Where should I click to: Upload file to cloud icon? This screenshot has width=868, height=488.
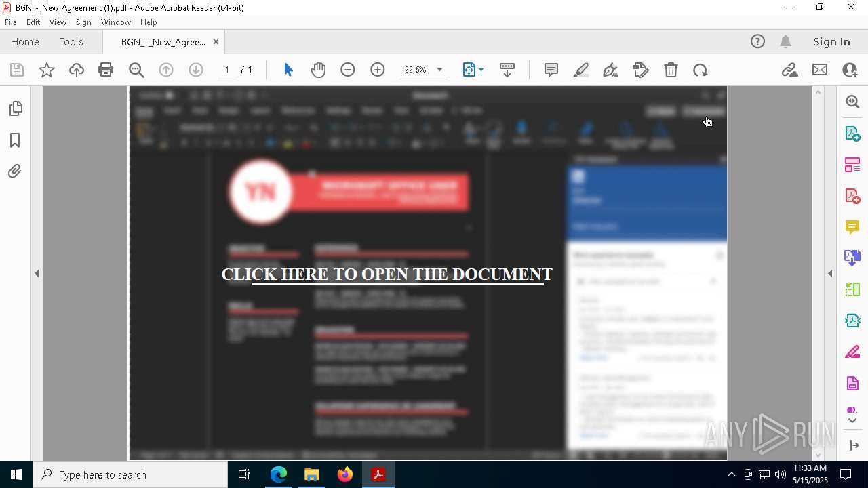[77, 70]
